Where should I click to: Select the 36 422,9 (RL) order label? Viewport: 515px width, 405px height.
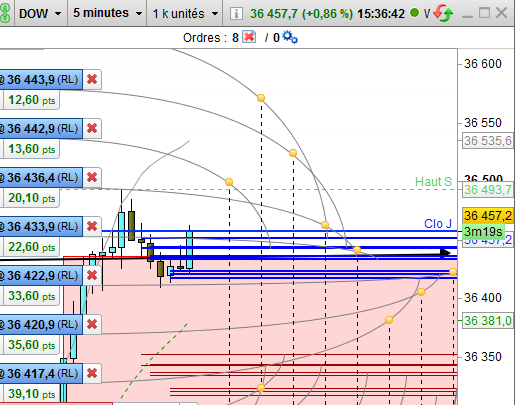(41, 276)
